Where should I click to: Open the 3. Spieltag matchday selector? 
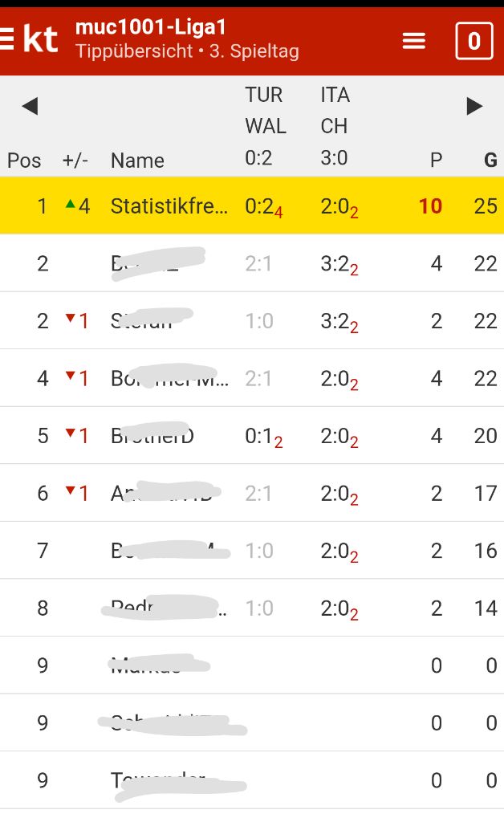coord(254,52)
